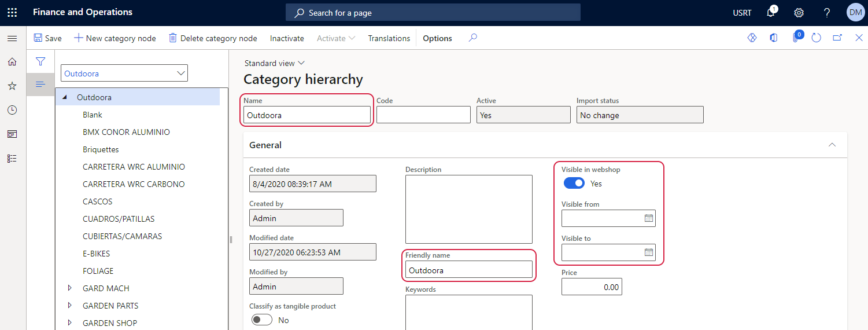Open Favorites star in sidebar

[12, 86]
